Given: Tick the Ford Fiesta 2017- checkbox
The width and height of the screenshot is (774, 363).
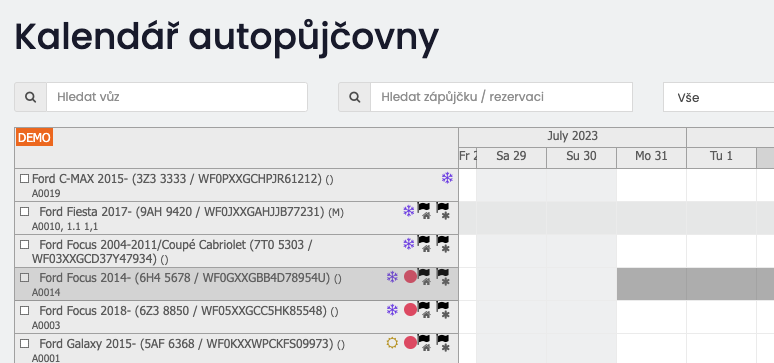Looking at the screenshot, I should (x=24, y=211).
